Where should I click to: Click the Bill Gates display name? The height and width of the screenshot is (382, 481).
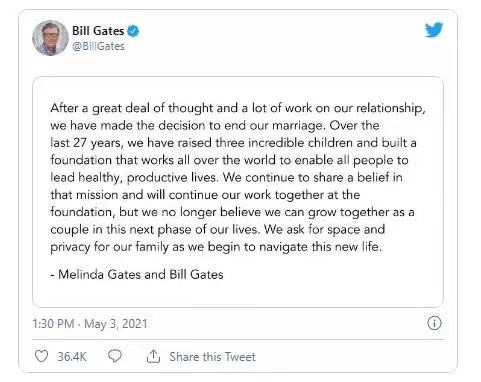pyautogui.click(x=98, y=31)
